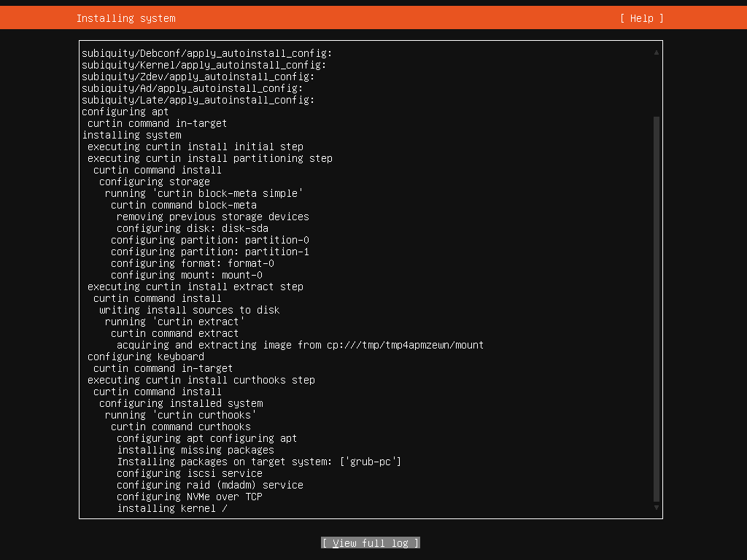Click the 'subiquity/Kernel/apply_autoinstall_config' line
Image resolution: width=747 pixels, height=560 pixels.
click(x=204, y=65)
